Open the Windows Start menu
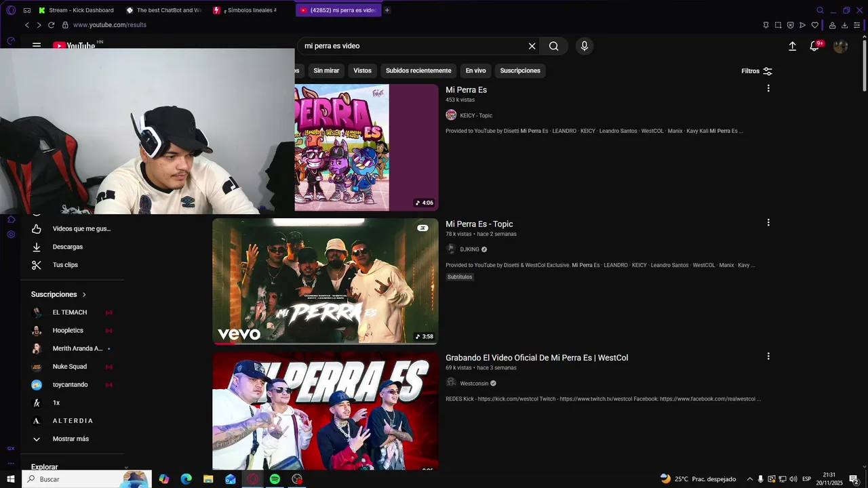Screen dimensions: 868x488 (11, 479)
